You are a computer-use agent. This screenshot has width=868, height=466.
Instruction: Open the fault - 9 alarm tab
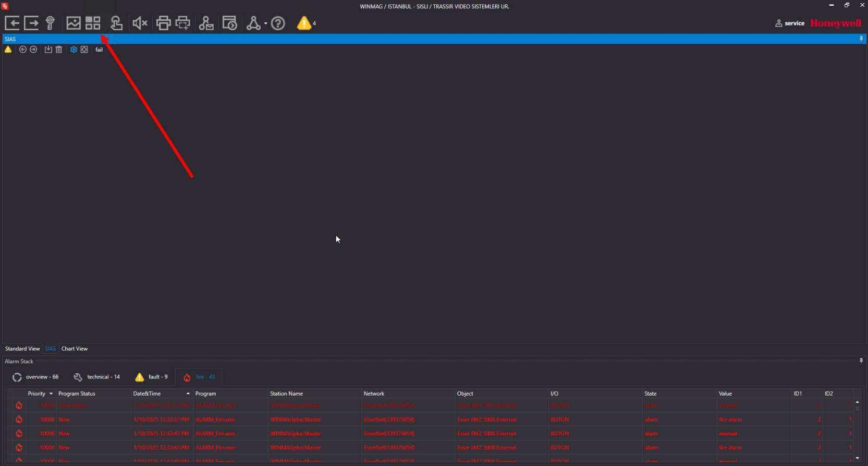point(152,377)
